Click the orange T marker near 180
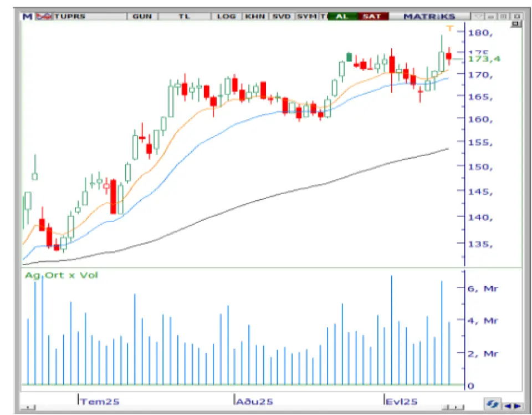The height and width of the screenshot is (415, 532). 450,28
